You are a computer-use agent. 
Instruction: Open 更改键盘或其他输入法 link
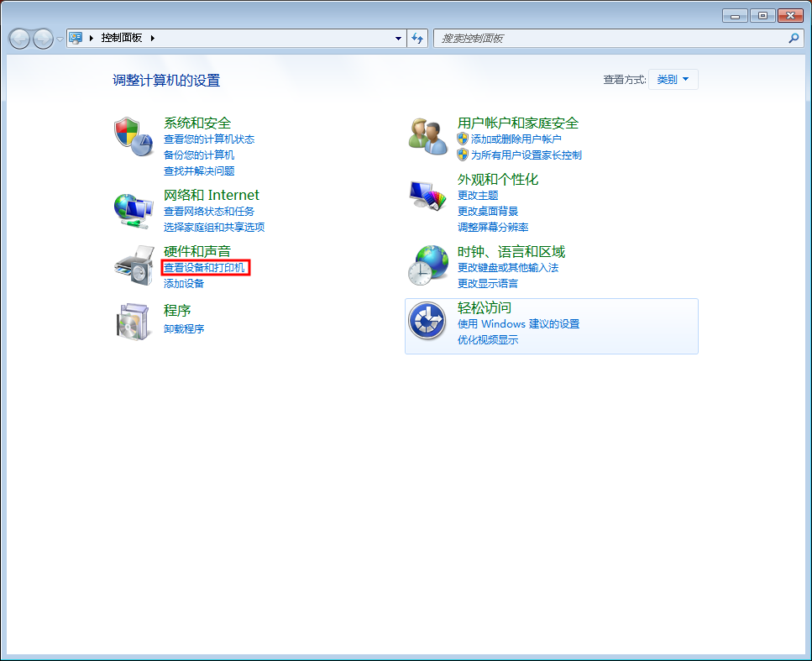[x=508, y=268]
